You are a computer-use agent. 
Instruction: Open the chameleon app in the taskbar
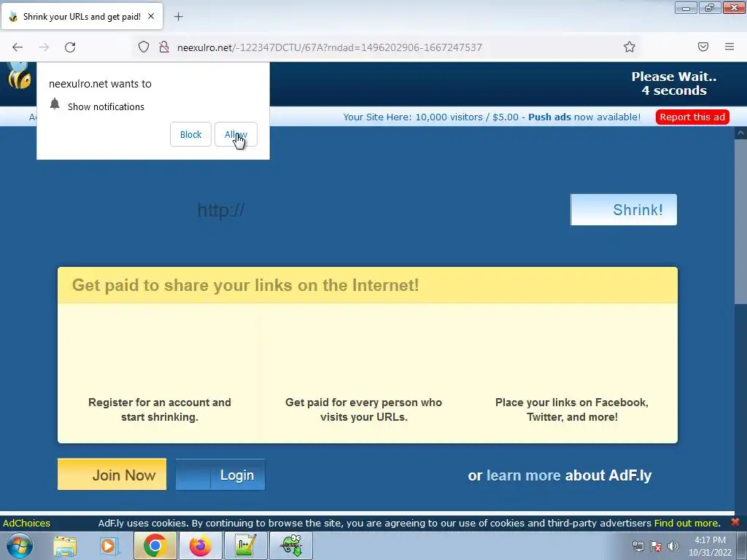click(x=292, y=545)
